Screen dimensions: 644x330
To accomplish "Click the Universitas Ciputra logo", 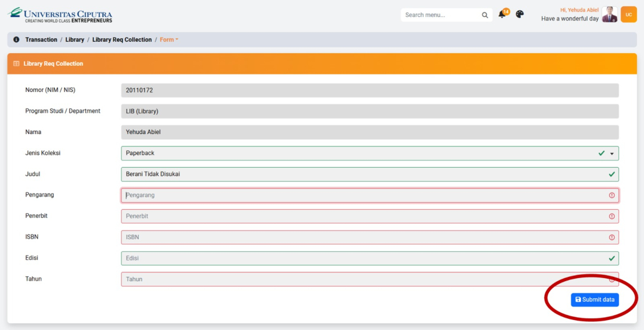I will [x=61, y=15].
